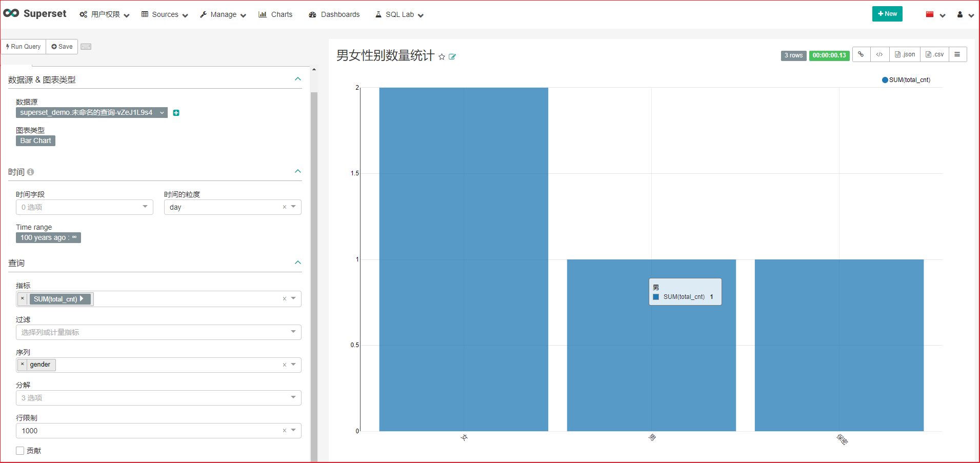The height and width of the screenshot is (463, 980).
Task: Star the 男女性别数量统计 chart as favorite
Action: [x=442, y=57]
